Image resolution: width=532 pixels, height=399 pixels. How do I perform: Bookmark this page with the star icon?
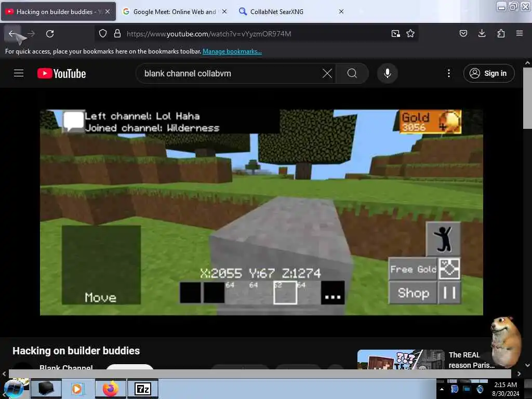coord(410,33)
